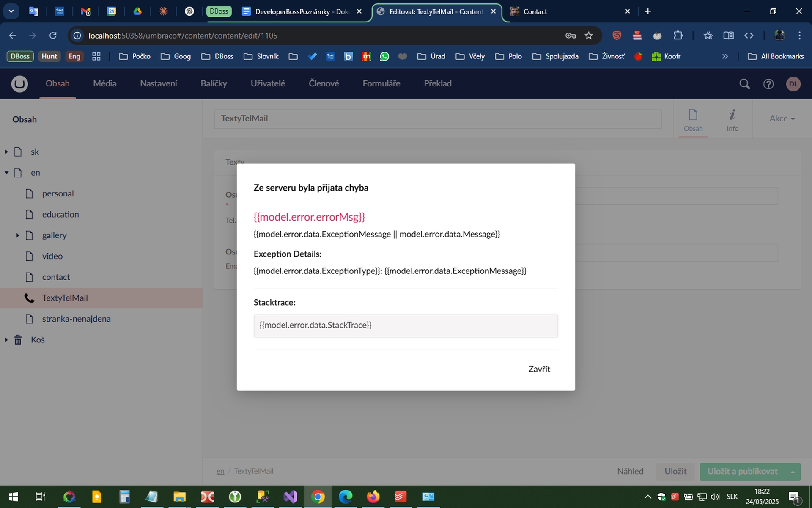Bookmark page with the star icon
812x508 pixels.
(589, 36)
